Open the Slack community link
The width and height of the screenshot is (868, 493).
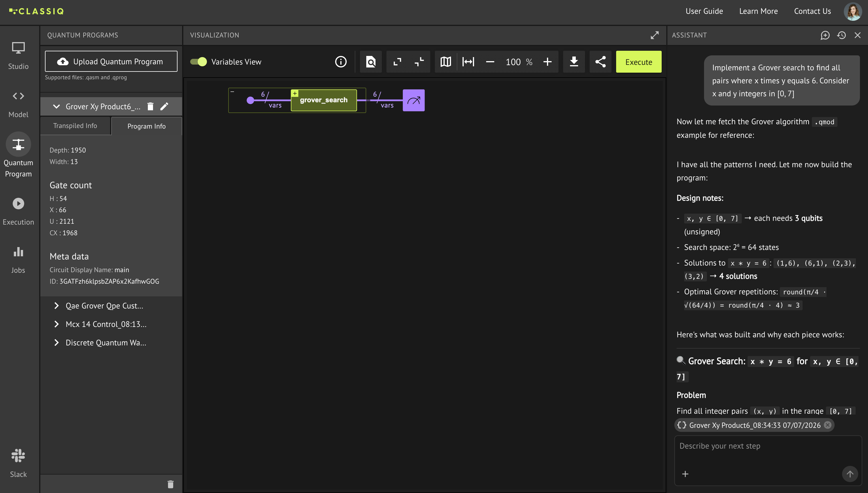(18, 463)
